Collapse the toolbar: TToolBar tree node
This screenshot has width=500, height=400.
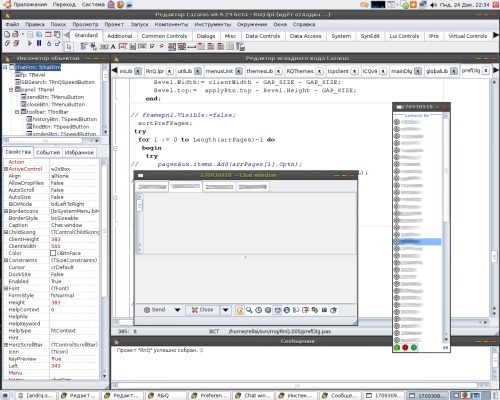coord(17,112)
